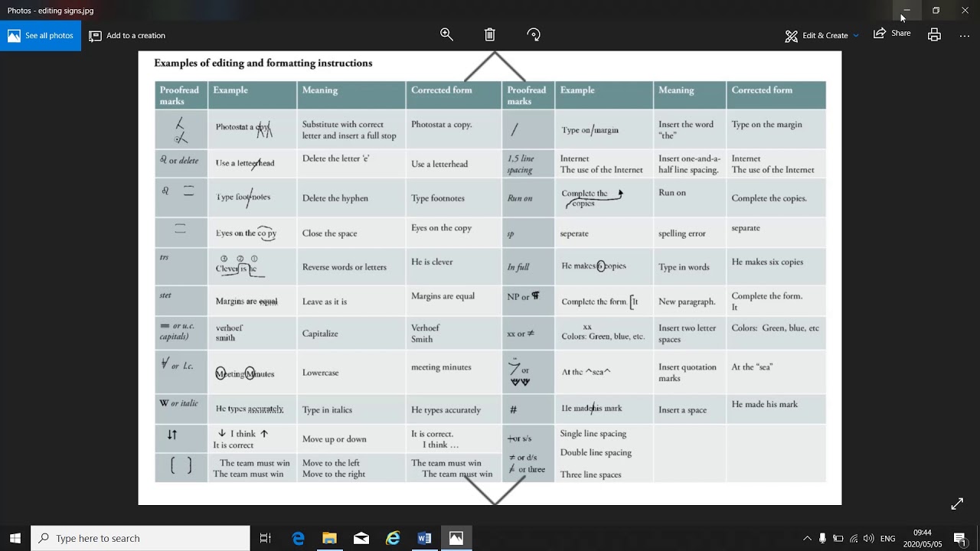Open the Mail app on taskbar
The height and width of the screenshot is (551, 980).
point(361,538)
